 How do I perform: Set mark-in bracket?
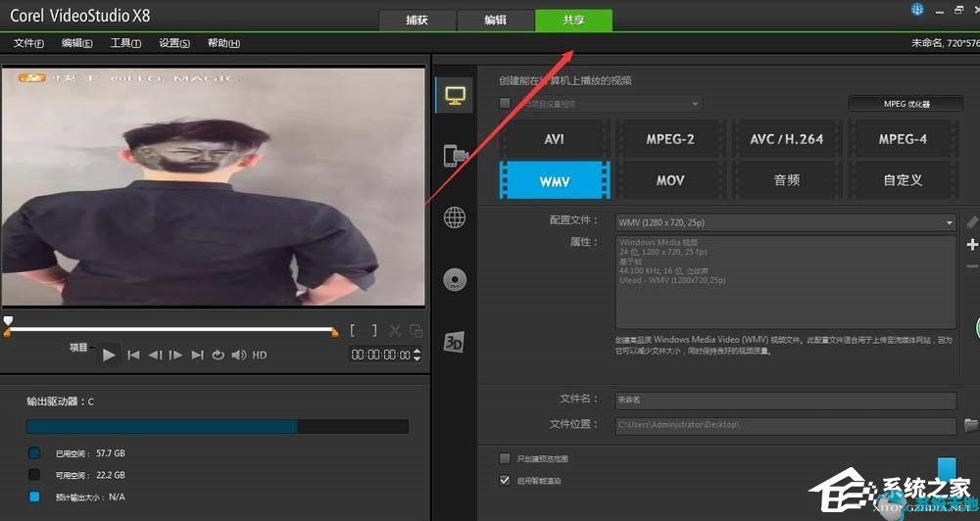pyautogui.click(x=353, y=330)
